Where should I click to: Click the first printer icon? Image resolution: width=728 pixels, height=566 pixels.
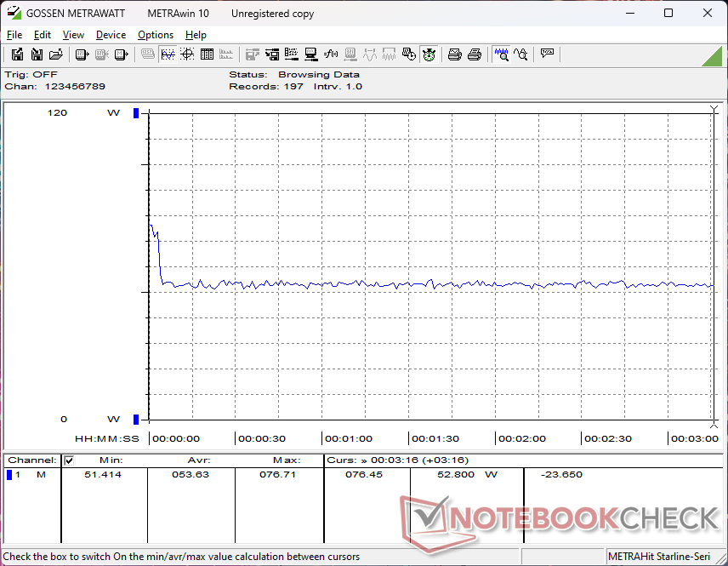click(x=455, y=54)
